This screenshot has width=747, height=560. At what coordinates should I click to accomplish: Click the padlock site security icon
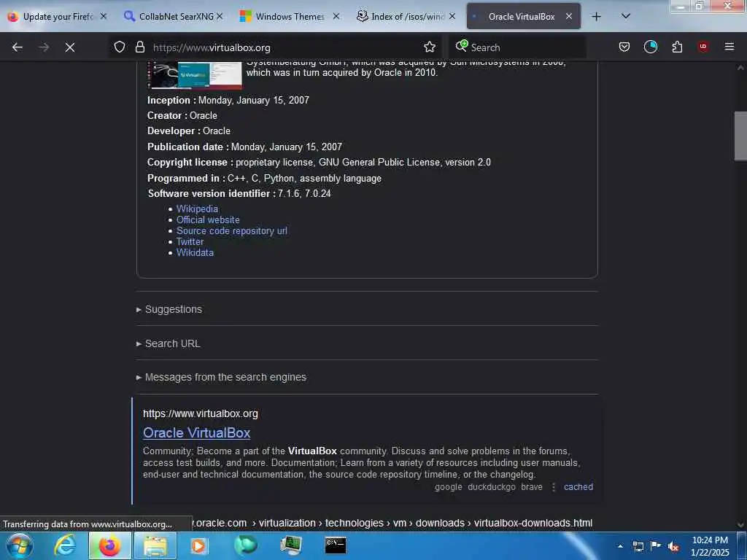(x=139, y=47)
